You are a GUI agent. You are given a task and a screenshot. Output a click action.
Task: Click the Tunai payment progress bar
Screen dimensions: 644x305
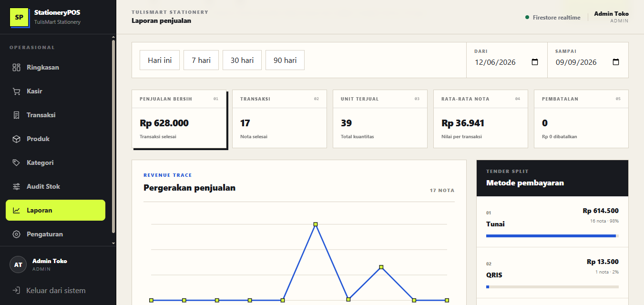pyautogui.click(x=552, y=236)
